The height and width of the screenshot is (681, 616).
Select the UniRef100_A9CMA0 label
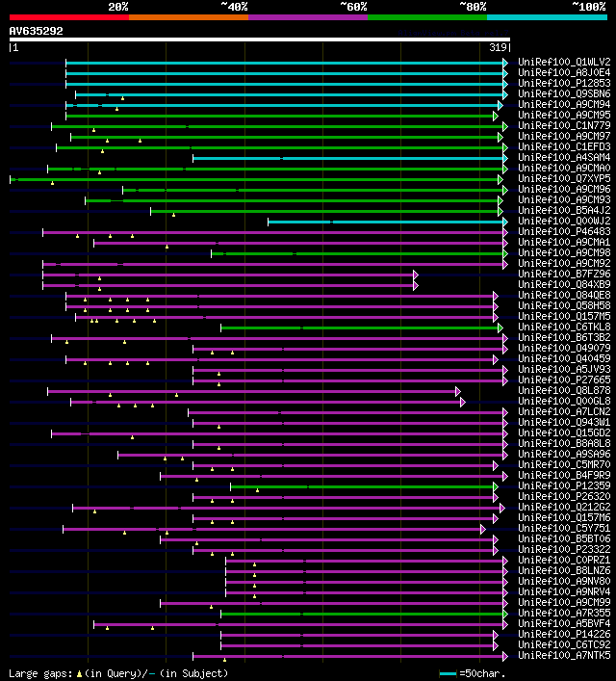[564, 168]
